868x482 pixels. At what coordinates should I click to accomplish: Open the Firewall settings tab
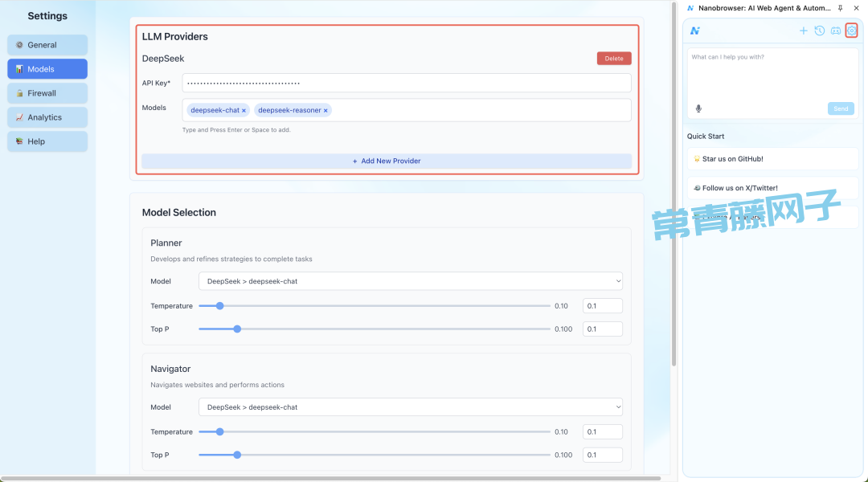(47, 93)
